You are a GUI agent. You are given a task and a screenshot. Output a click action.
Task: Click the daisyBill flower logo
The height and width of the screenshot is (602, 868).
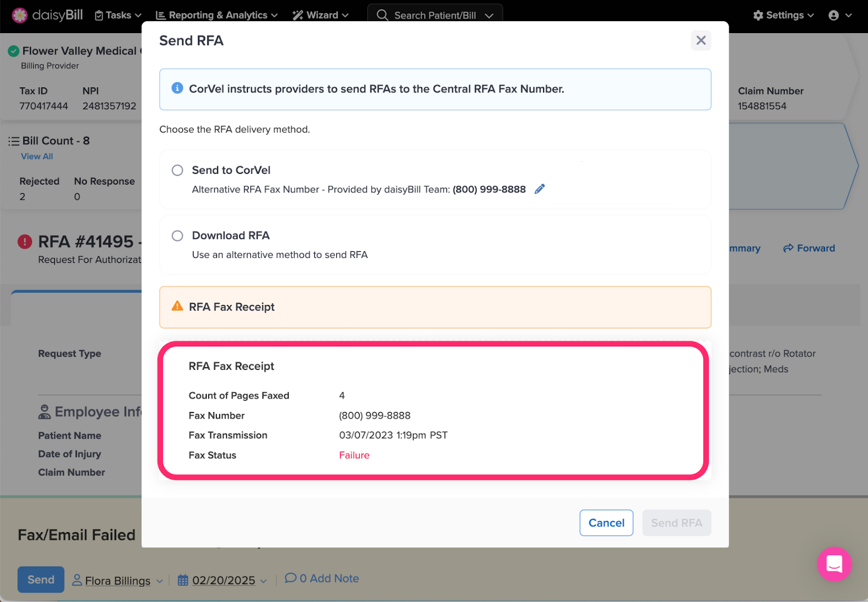pyautogui.click(x=20, y=15)
